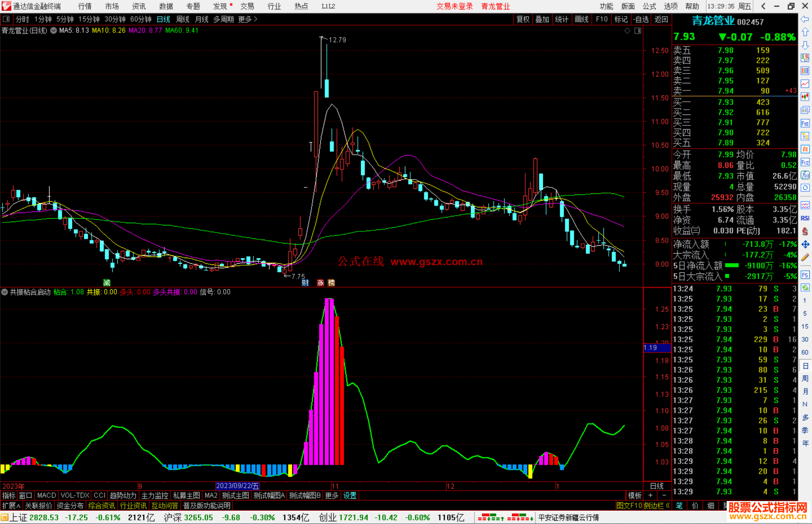
Task: Click the RSI indicator icon in right sidebar
Action: 805,218
